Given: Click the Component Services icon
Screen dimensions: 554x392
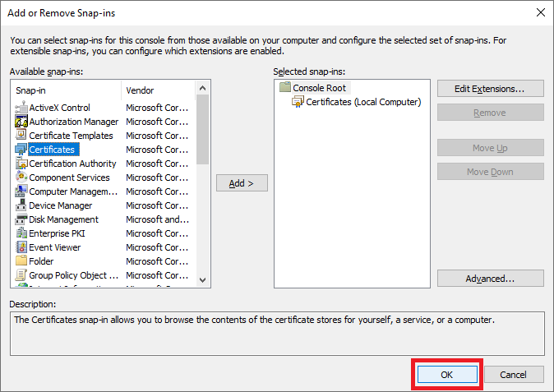Looking at the screenshot, I should 21,178.
